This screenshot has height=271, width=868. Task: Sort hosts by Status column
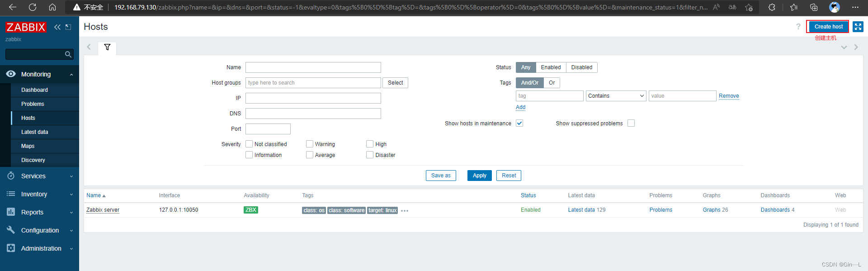click(528, 195)
